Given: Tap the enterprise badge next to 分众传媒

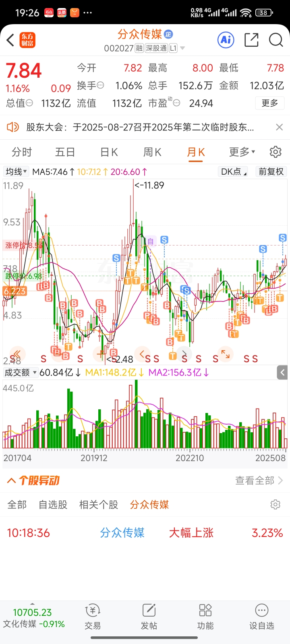Looking at the screenshot, I should [x=168, y=34].
